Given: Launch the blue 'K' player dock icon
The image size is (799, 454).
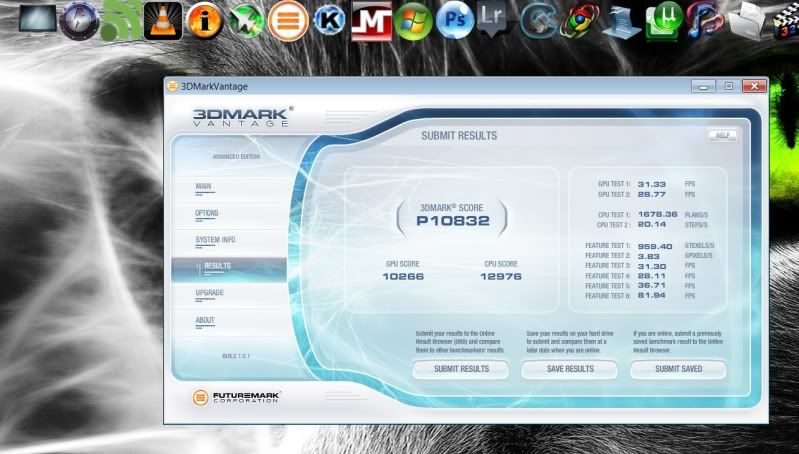Looking at the screenshot, I should (x=330, y=20).
